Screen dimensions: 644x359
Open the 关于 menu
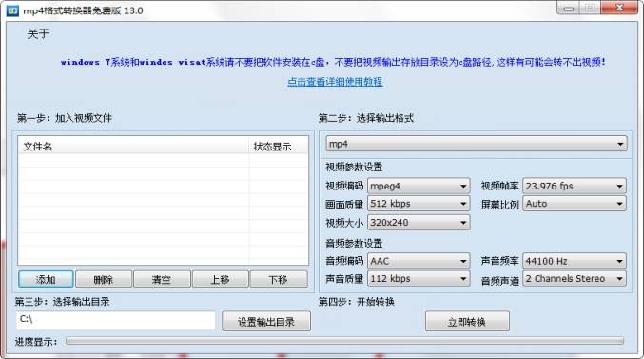pos(38,33)
